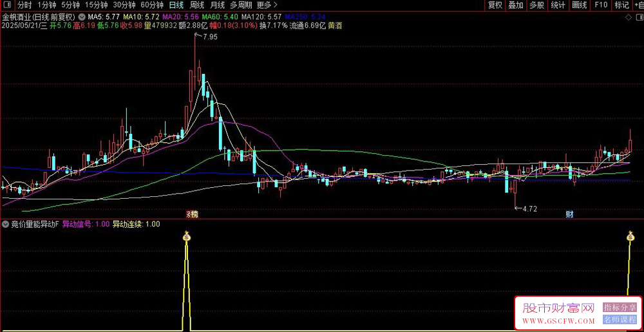Open the 多股 multi-stock view
Image resolution: width=644 pixels, height=332 pixels.
(537, 5)
